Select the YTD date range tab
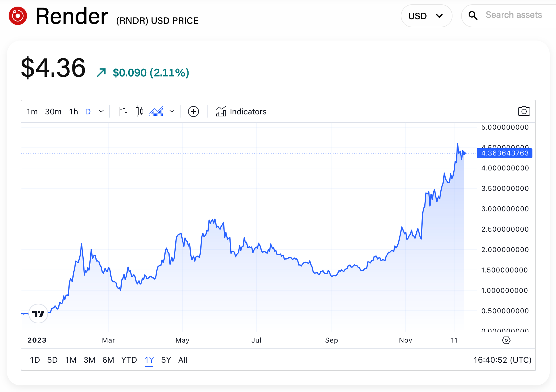Viewport: 556px width, 392px height. (x=129, y=360)
